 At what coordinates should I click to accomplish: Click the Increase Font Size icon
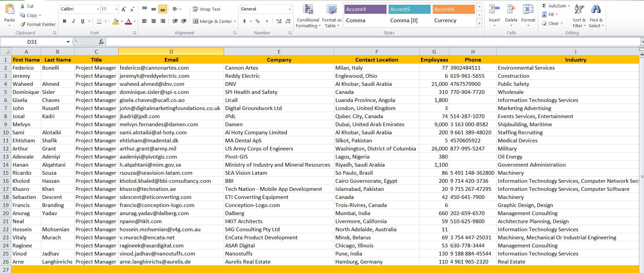click(124, 9)
